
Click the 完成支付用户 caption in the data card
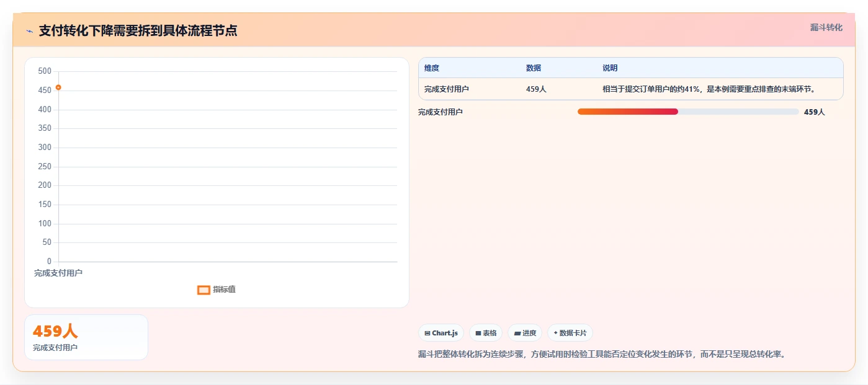(x=55, y=348)
